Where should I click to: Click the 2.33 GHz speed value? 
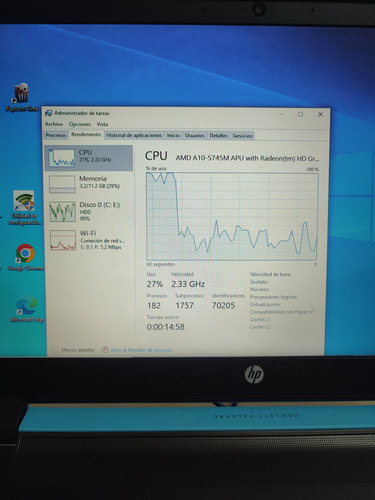click(188, 284)
